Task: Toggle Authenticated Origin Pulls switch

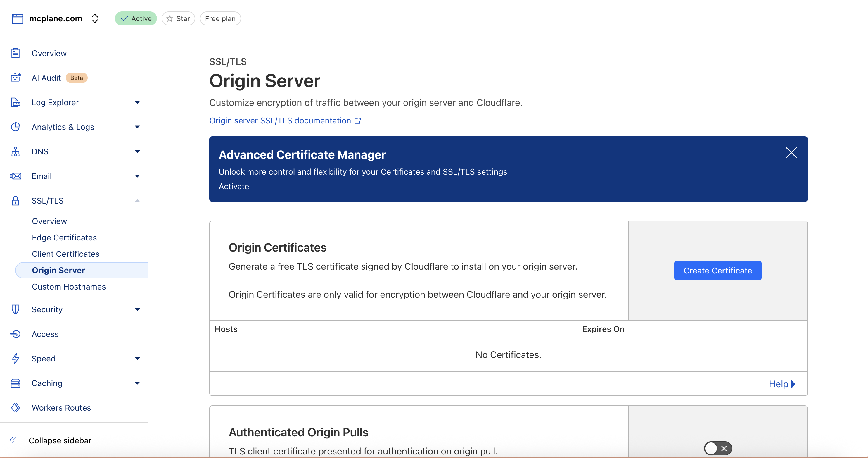Action: click(718, 448)
